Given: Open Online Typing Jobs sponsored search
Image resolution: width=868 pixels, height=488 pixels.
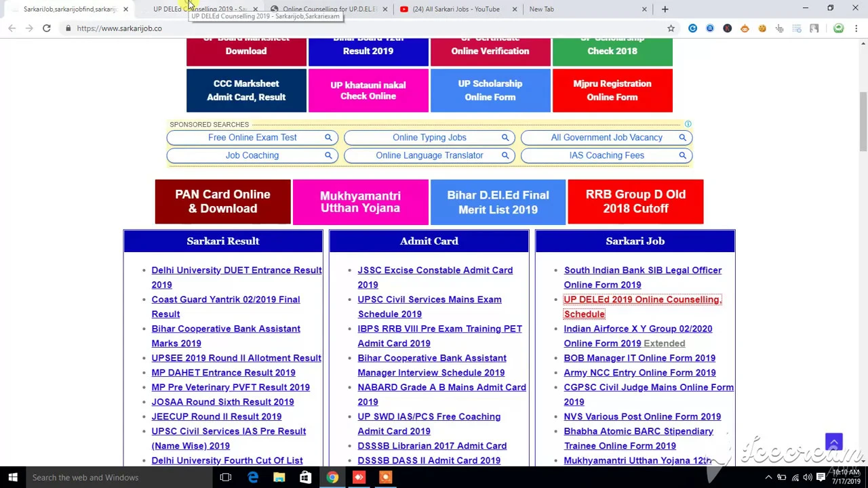Looking at the screenshot, I should (429, 138).
